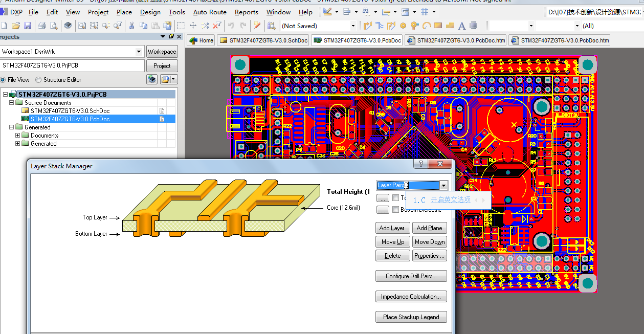Open the cross probe tool

click(257, 26)
